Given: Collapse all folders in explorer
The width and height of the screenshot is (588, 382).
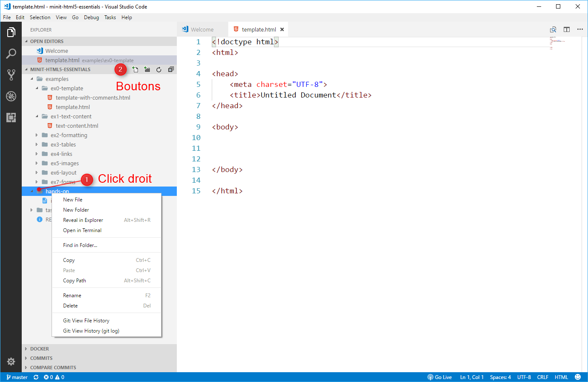Looking at the screenshot, I should (171, 69).
